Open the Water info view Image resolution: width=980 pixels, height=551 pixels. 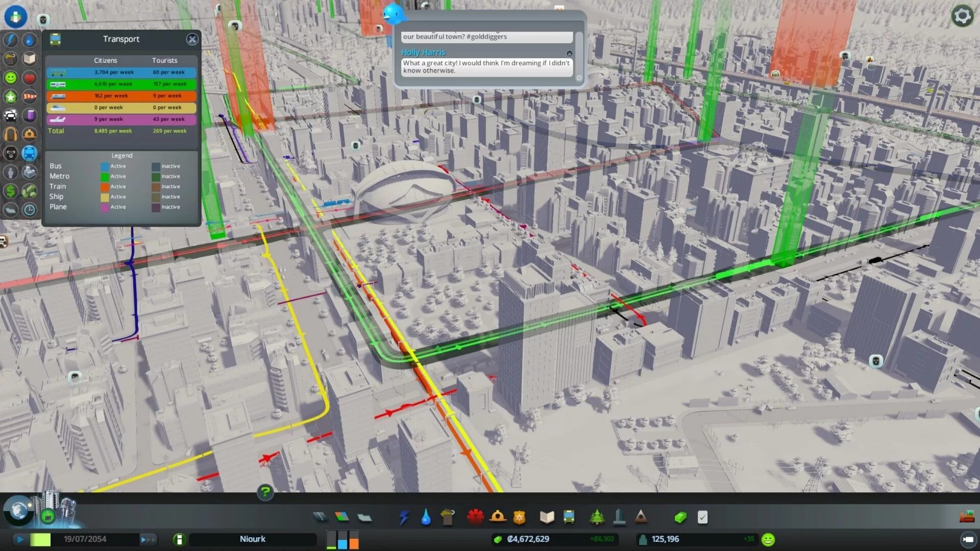[30, 40]
